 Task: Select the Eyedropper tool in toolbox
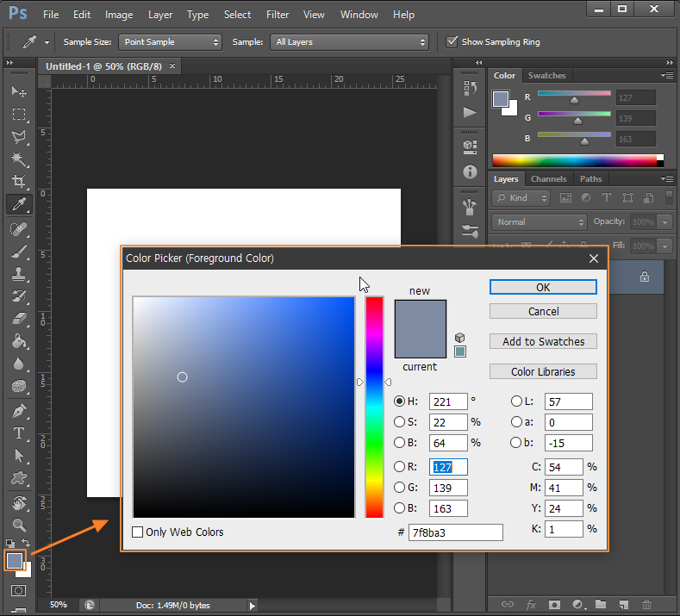tap(19, 204)
